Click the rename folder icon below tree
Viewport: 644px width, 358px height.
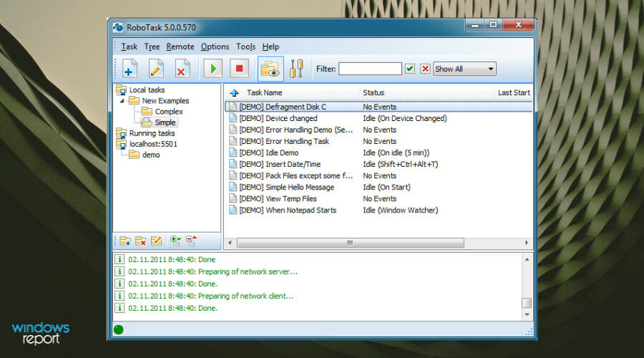[x=156, y=241]
